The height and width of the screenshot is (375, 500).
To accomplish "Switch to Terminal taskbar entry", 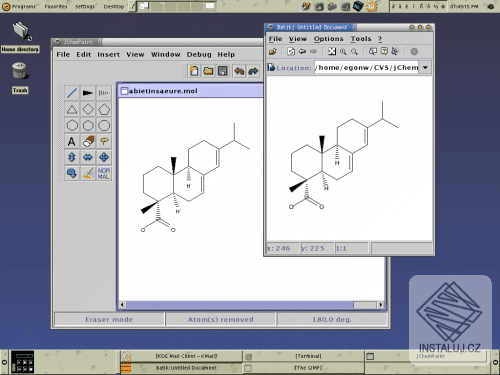I will 304,356.
